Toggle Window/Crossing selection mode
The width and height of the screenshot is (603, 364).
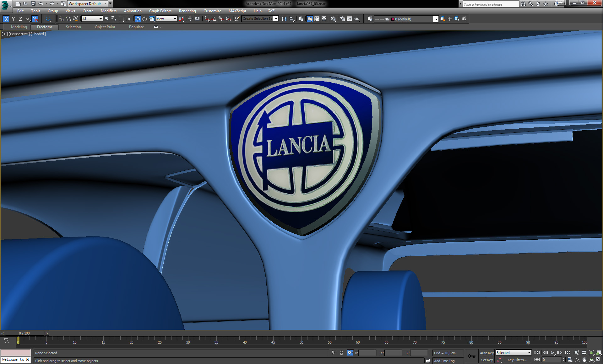(128, 19)
